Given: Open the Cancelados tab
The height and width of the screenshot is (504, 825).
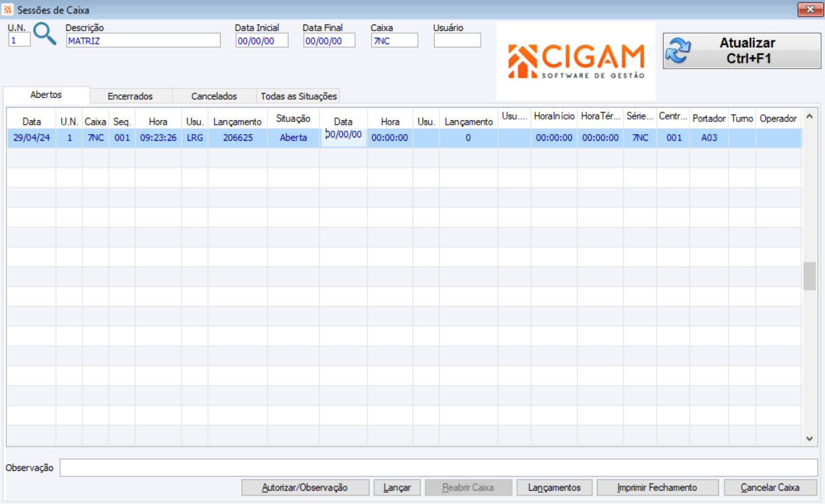Looking at the screenshot, I should 214,96.
